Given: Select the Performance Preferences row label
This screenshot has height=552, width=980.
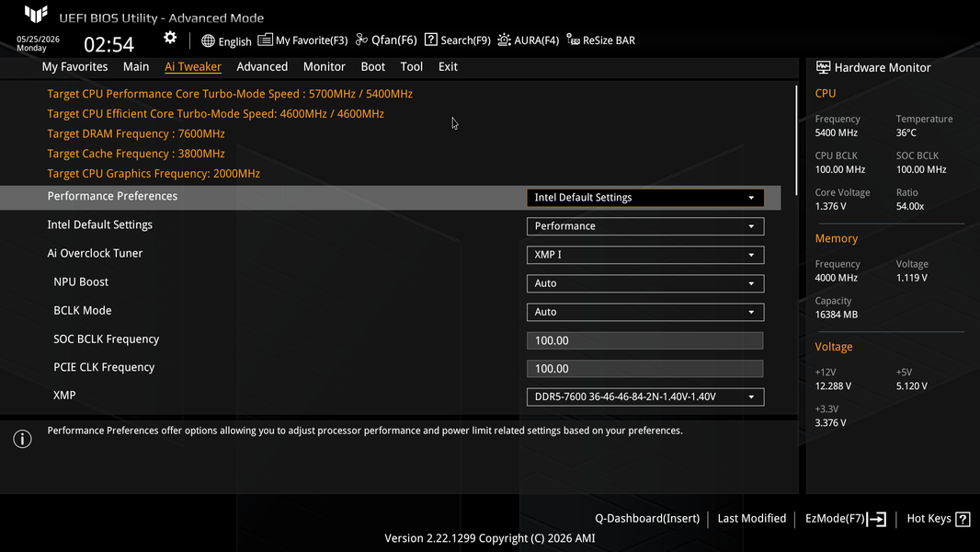Looking at the screenshot, I should (x=112, y=196).
